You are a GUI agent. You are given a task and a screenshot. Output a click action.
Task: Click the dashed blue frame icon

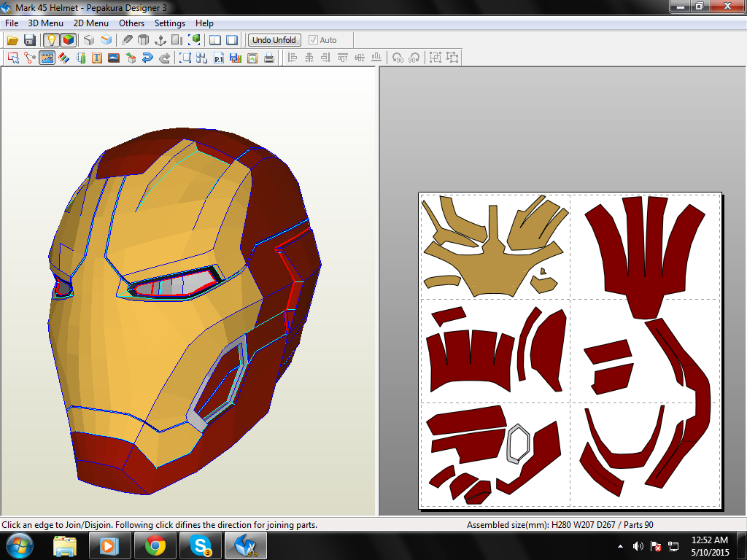point(185,58)
